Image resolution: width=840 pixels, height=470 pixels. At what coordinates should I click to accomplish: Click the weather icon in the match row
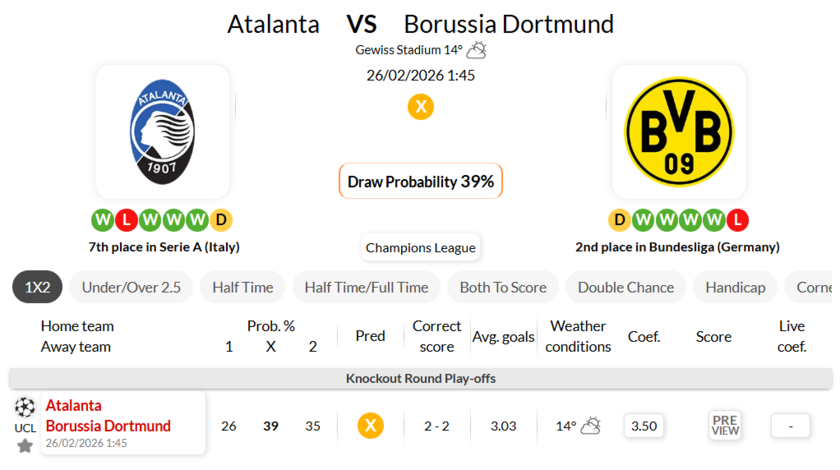591,426
